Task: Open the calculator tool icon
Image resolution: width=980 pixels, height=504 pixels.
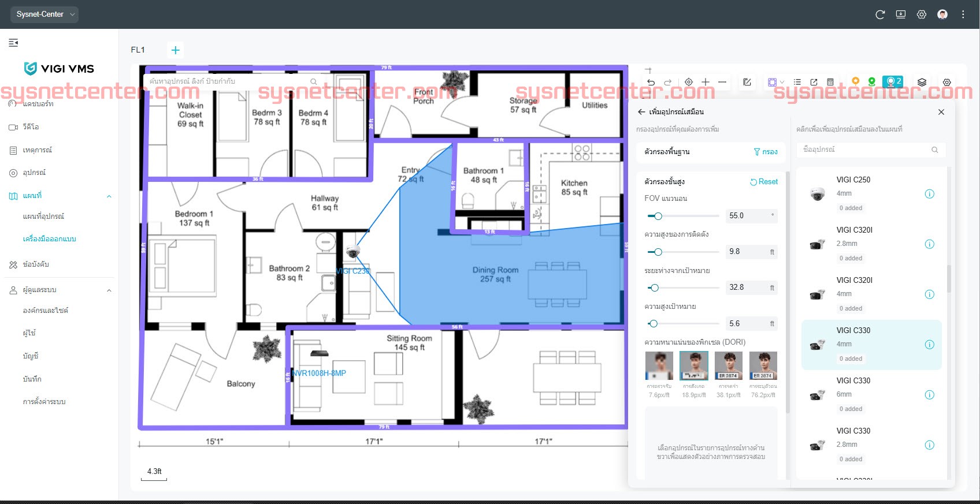Action: click(x=830, y=83)
